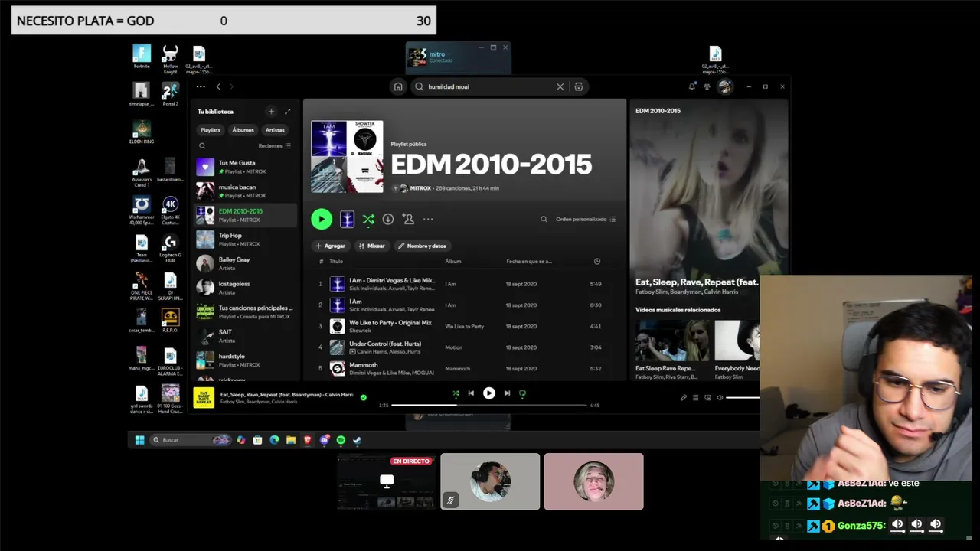Click the Buscar taskbar search box
Screen dimensions: 980x551
pos(191,440)
